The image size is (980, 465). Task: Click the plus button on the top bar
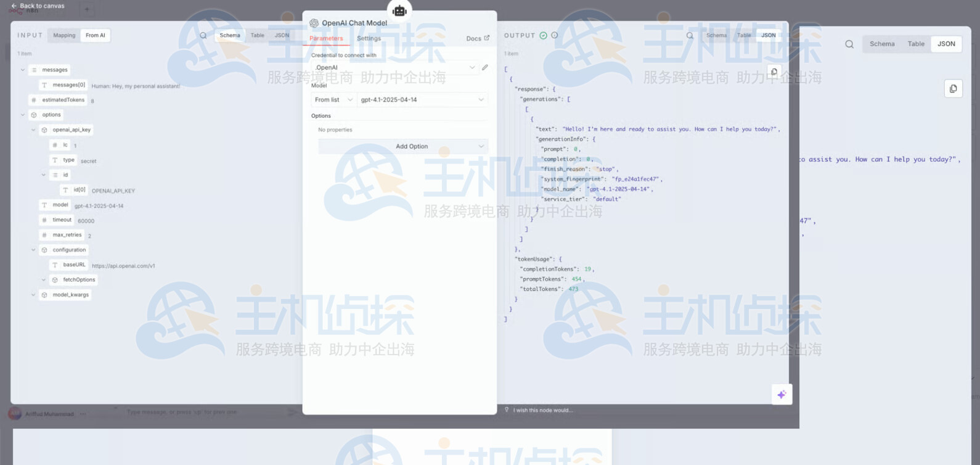pyautogui.click(x=86, y=9)
